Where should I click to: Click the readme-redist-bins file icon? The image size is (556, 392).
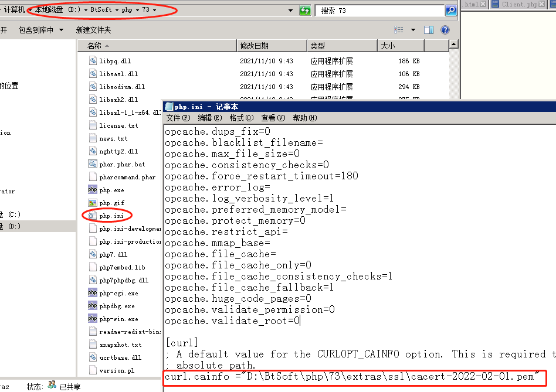tap(93, 332)
